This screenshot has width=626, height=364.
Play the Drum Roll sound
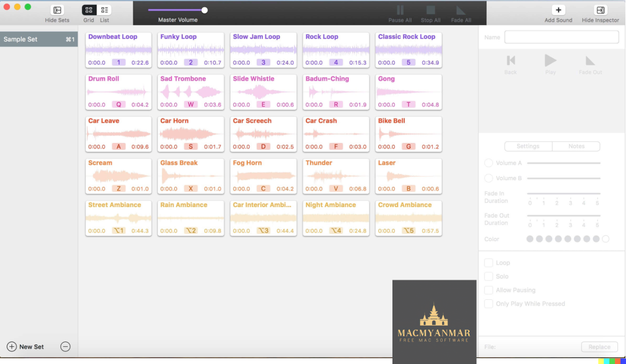pos(119,92)
